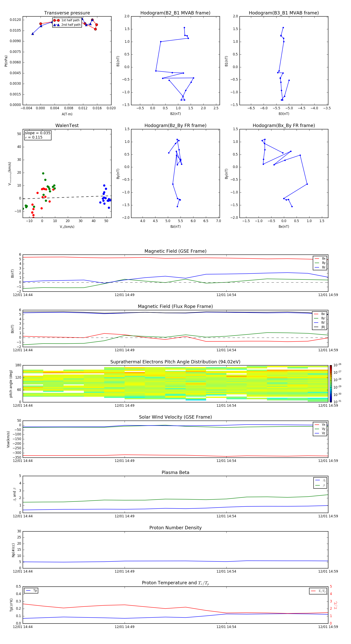The height and width of the screenshot is (644, 351).
Task: Click the "Solar Wind Velocity (GSE Frame)" title
Action: (175, 417)
